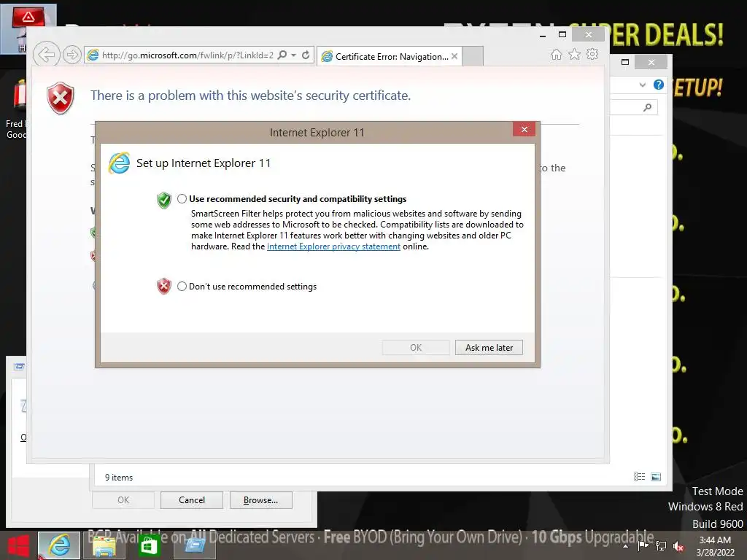Click the Cancel button in background dialog
Viewport: 747px width, 560px height.
click(192, 500)
